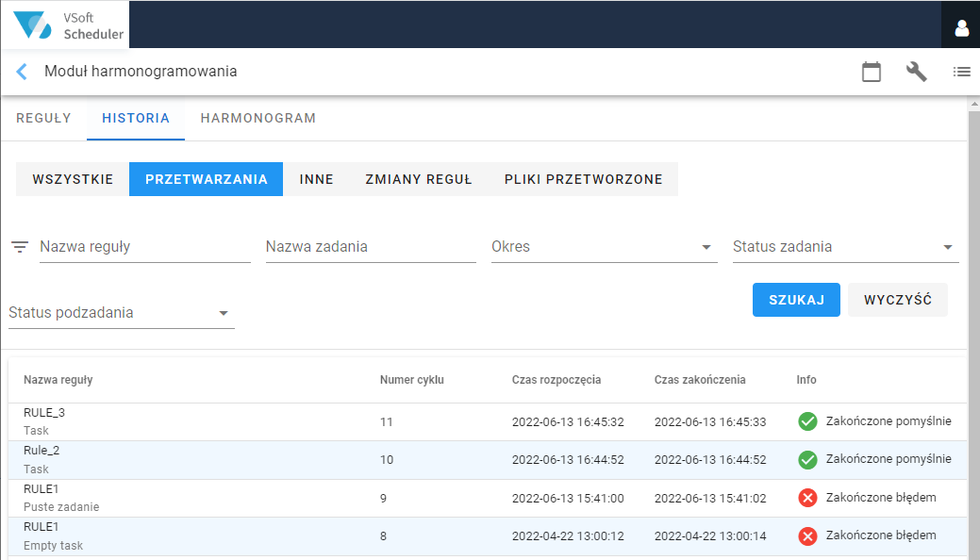This screenshot has width=980, height=560.
Task: Switch to the INNE history category
Action: (x=316, y=179)
